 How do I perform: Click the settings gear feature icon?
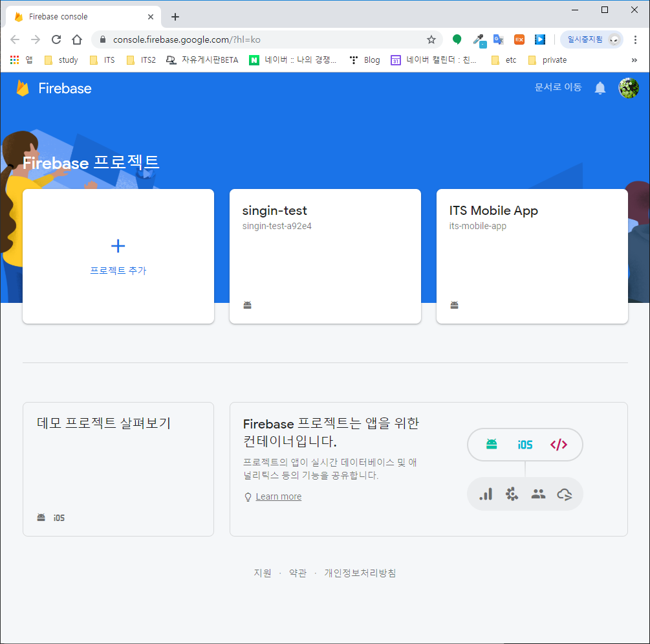512,494
